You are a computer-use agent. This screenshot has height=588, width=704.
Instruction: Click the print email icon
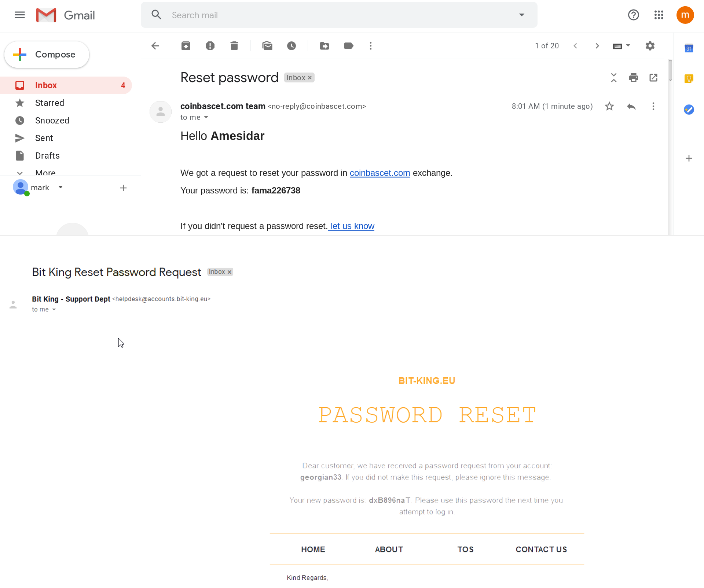pos(633,78)
